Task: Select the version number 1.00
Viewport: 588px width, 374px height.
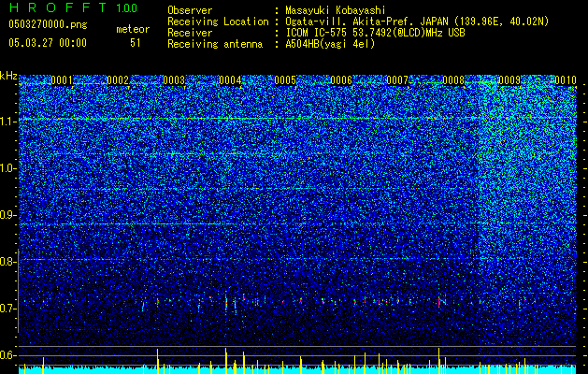Action: 126,8
